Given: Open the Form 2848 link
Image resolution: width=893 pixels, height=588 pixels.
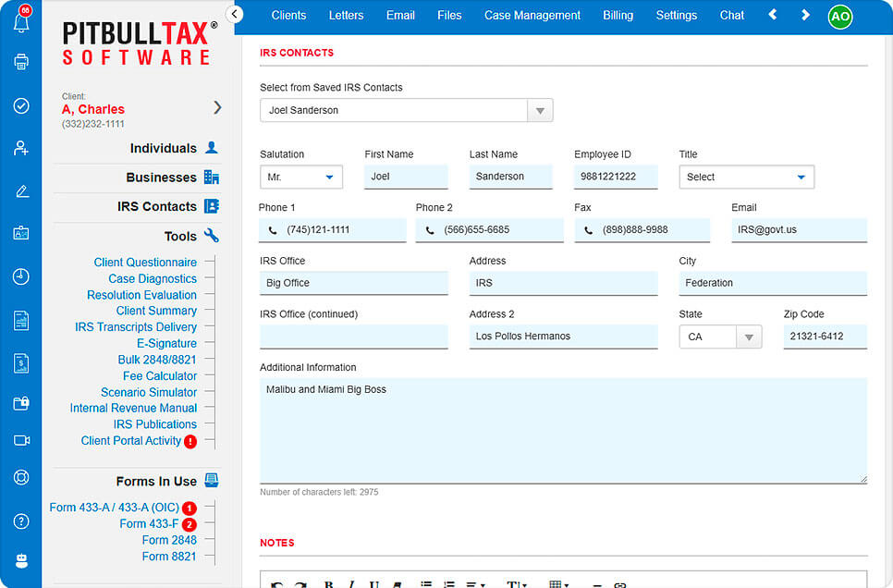Looking at the screenshot, I should (169, 540).
